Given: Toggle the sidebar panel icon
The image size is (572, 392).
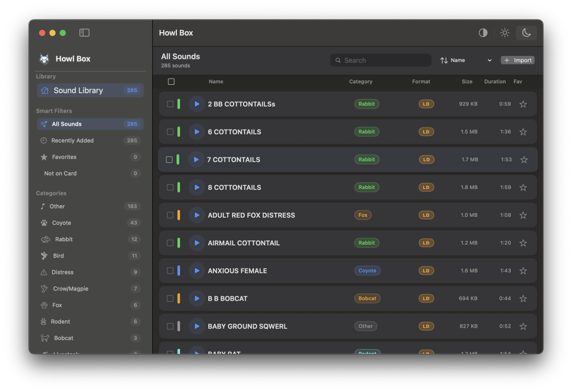Looking at the screenshot, I should pyautogui.click(x=84, y=33).
